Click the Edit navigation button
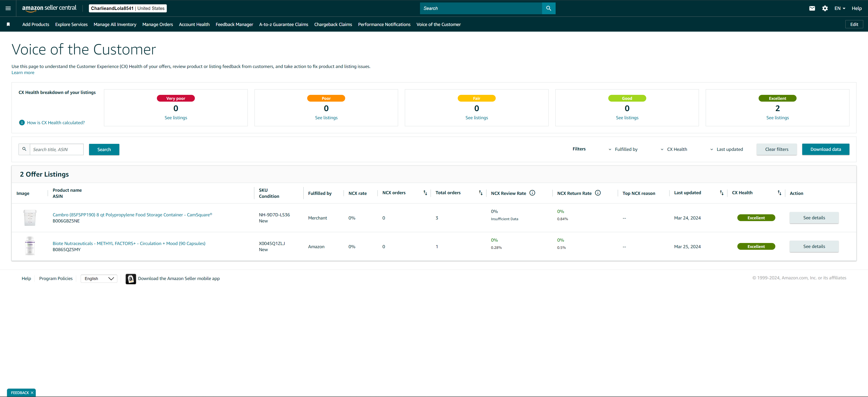 [x=854, y=24]
